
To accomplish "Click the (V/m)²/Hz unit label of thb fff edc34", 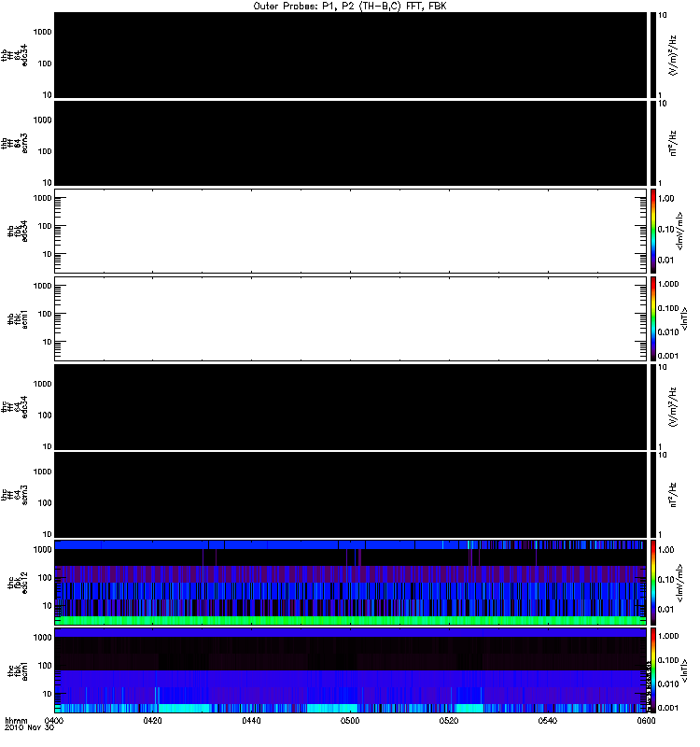I will [x=673, y=55].
